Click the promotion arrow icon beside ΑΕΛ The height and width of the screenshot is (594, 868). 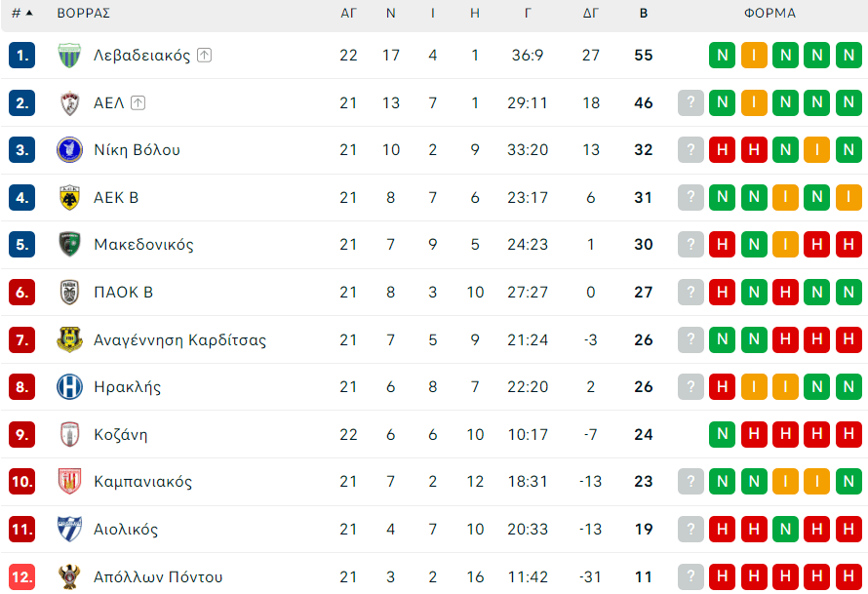coord(138,102)
